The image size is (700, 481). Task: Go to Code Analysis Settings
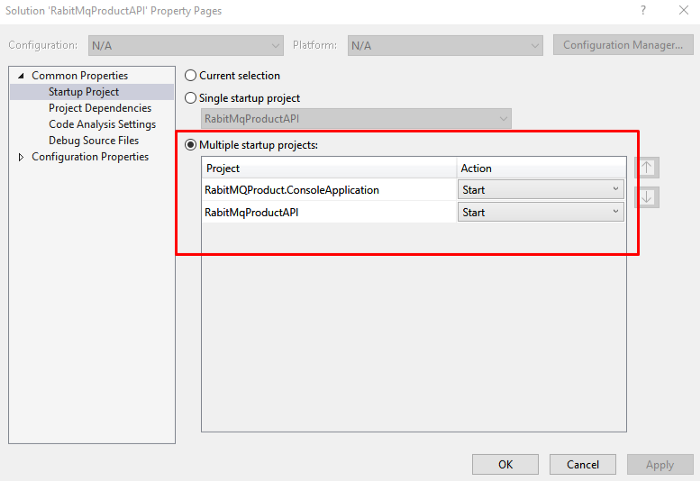pos(102,124)
